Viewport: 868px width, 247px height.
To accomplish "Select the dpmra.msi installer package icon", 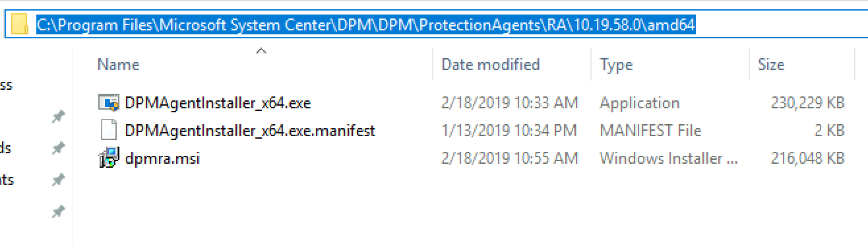I will [108, 158].
